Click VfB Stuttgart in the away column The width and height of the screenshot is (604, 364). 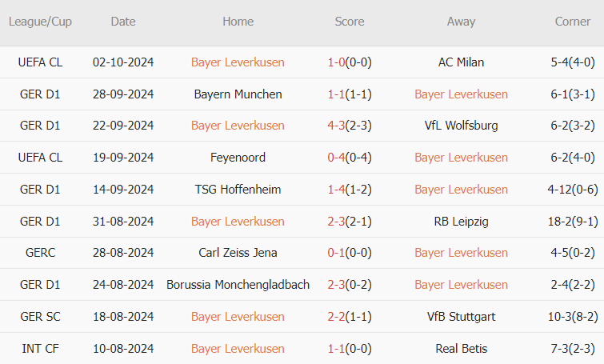click(x=461, y=317)
